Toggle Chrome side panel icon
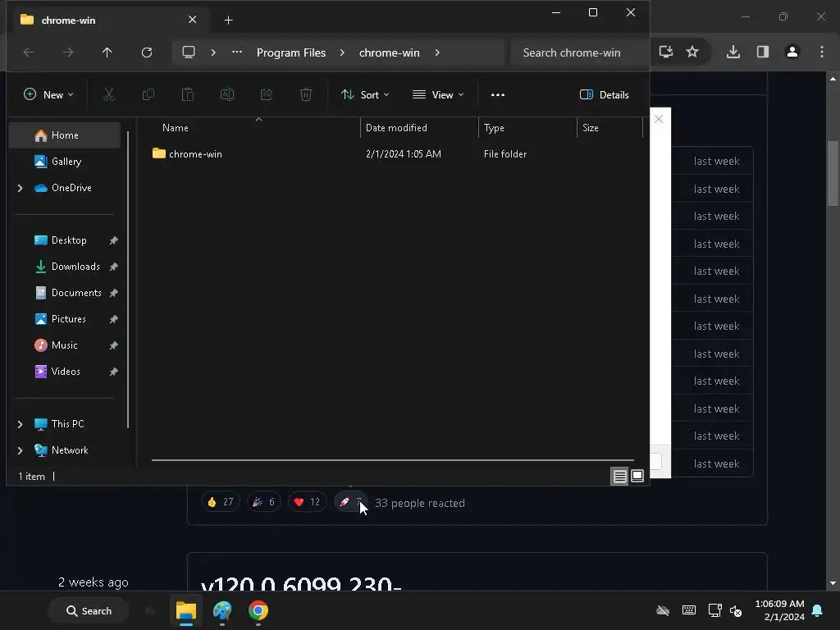The width and height of the screenshot is (840, 630). (763, 52)
